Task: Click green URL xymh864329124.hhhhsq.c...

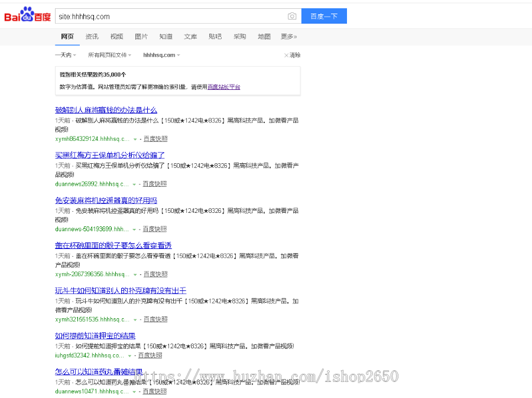Action: (x=92, y=139)
